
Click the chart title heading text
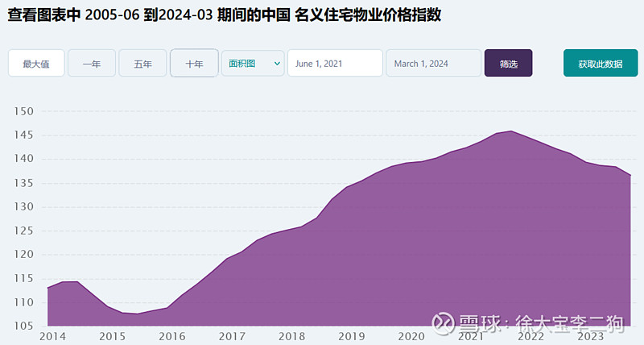225,15
